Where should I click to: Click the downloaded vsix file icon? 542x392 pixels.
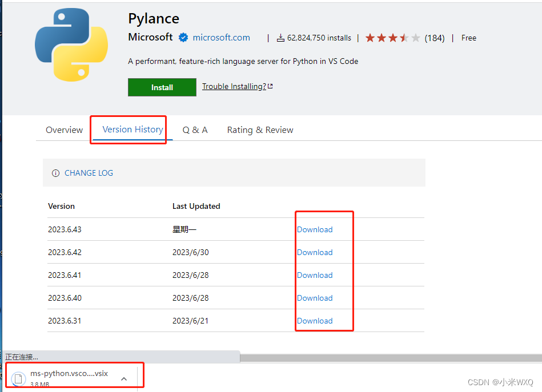pyautogui.click(x=18, y=379)
